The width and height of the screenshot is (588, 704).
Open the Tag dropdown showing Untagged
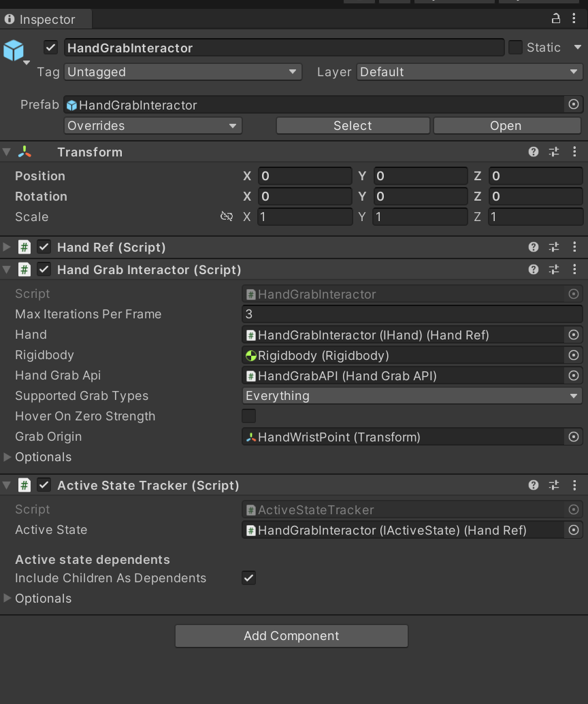(183, 72)
